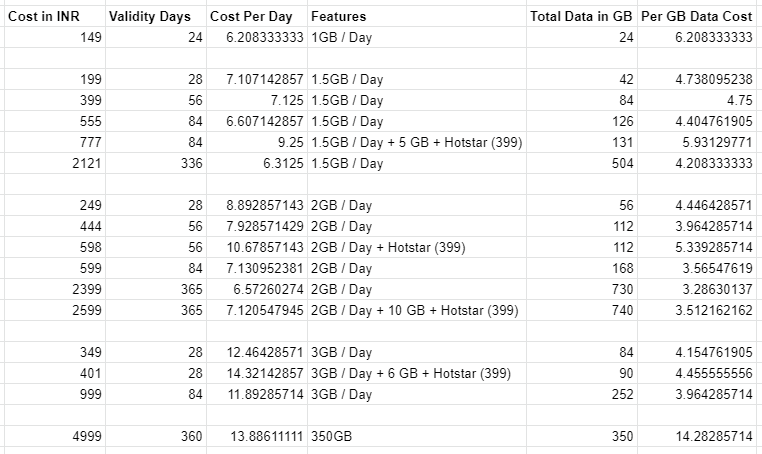
Task: Select the Cost in INR header cell
Action: tap(55, 16)
